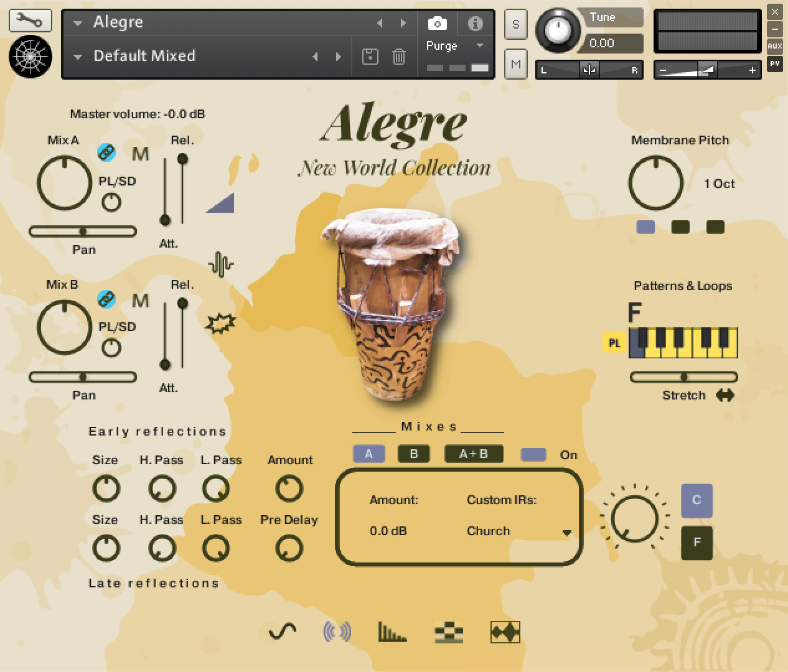Click the PL patterns button

click(615, 343)
